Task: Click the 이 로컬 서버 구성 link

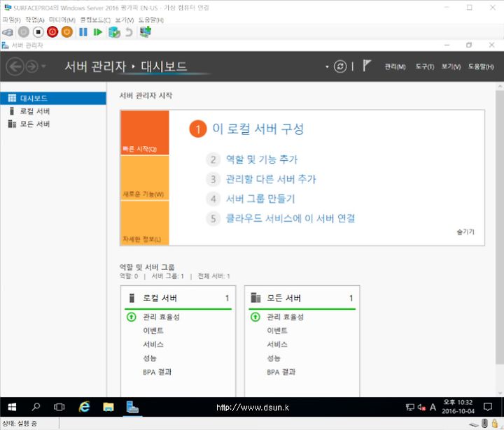Action: click(x=258, y=129)
